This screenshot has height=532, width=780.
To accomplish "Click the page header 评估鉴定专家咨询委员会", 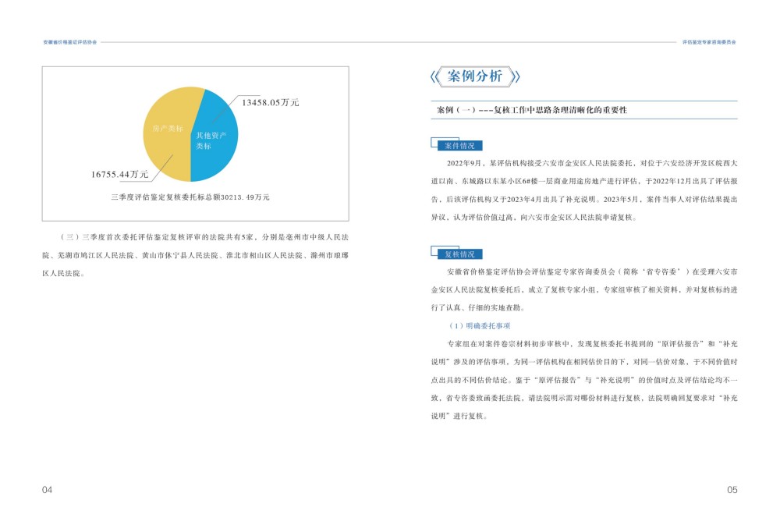I will [709, 42].
